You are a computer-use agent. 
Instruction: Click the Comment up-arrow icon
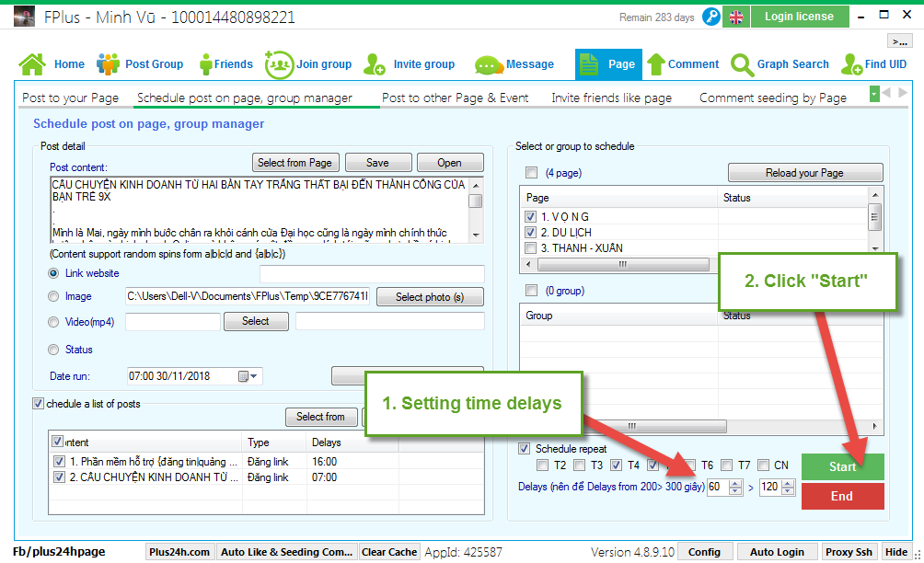click(x=656, y=64)
